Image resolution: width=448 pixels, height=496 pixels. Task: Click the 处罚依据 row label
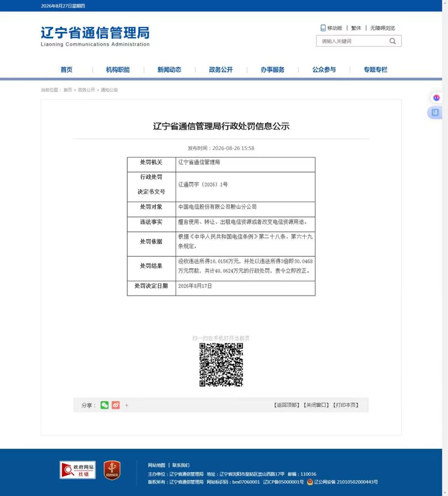click(x=151, y=241)
